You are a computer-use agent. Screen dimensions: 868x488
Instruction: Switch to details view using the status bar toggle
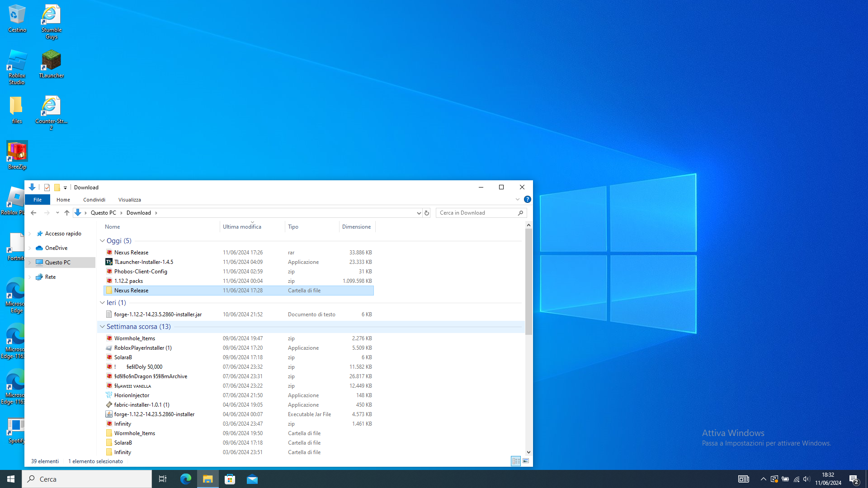click(x=516, y=461)
